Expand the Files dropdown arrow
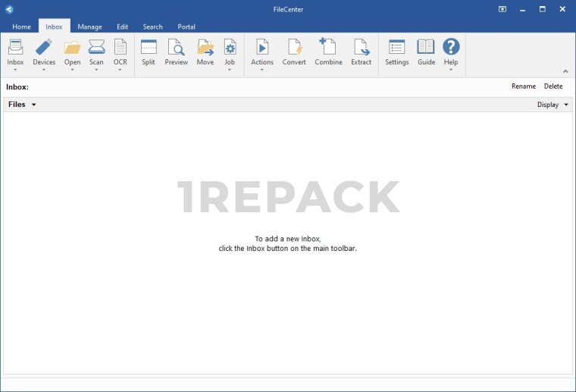 coord(33,105)
